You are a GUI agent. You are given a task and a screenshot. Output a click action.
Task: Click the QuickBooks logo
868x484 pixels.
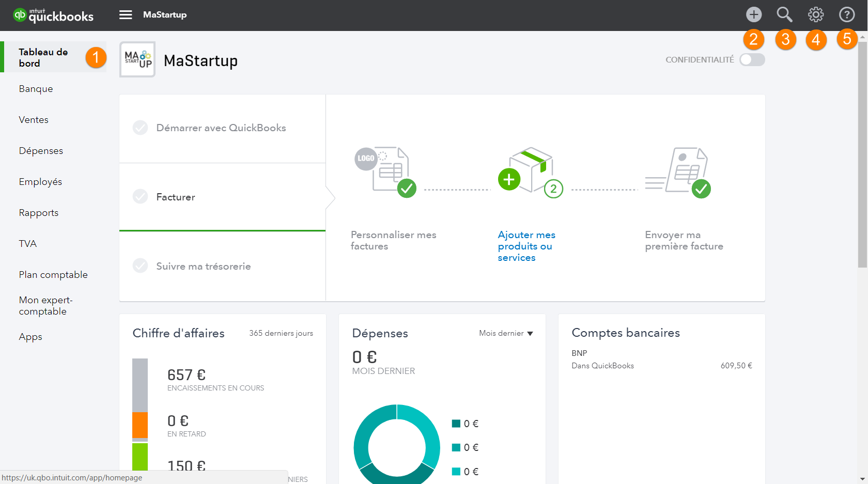(x=54, y=15)
